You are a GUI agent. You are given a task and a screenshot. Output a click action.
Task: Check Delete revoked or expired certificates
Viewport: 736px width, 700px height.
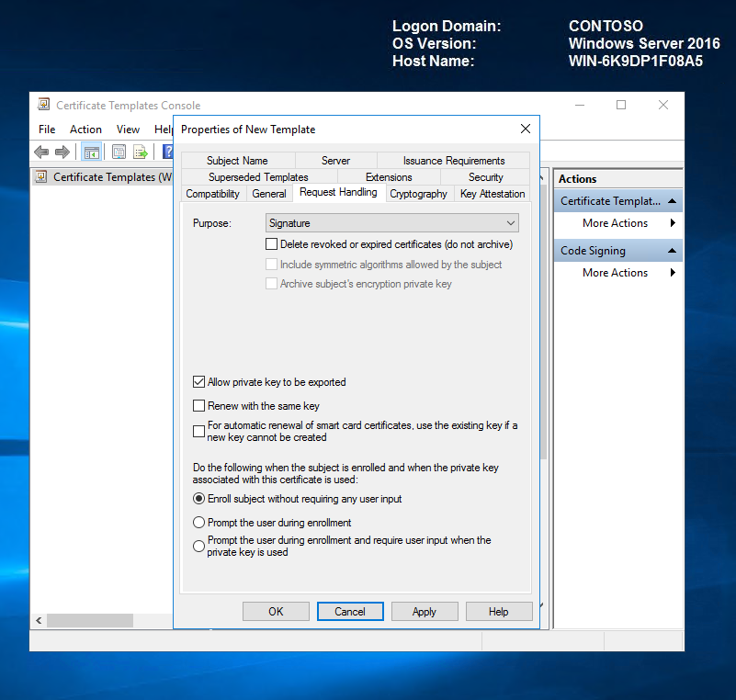tap(271, 244)
